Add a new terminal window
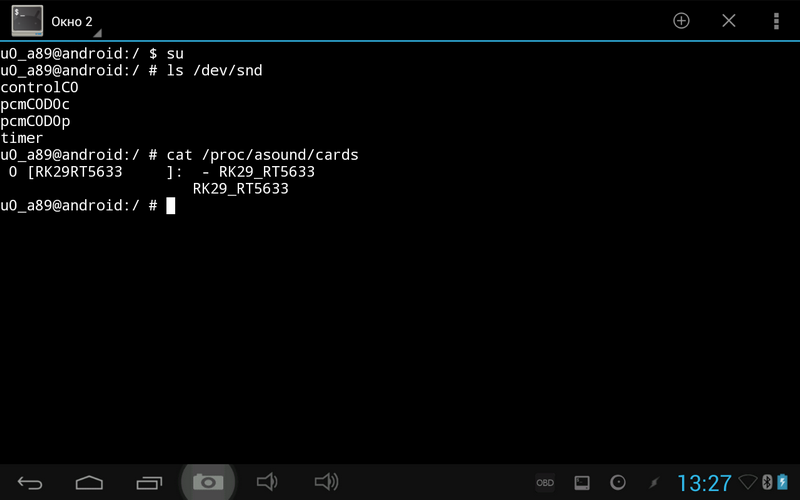 [681, 21]
